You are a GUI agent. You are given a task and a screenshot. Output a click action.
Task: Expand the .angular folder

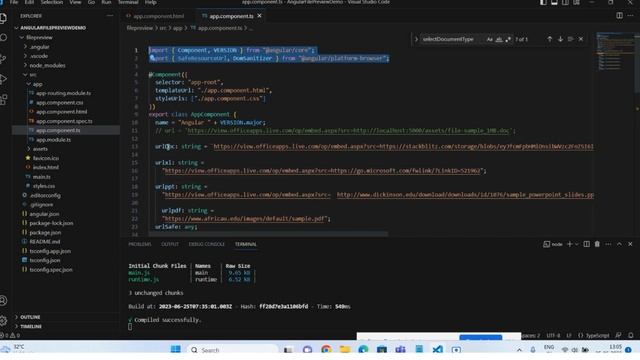[x=39, y=47]
